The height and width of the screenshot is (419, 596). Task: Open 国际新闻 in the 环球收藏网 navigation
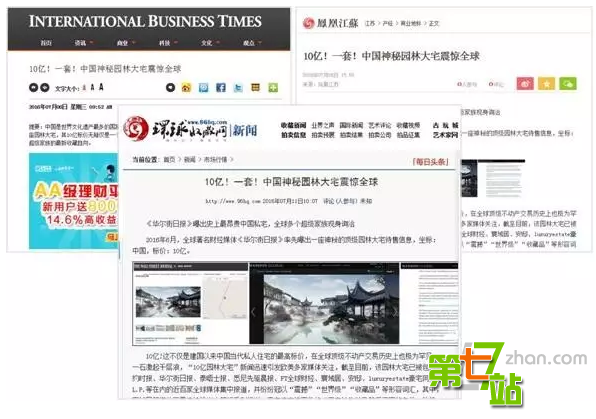(x=351, y=125)
